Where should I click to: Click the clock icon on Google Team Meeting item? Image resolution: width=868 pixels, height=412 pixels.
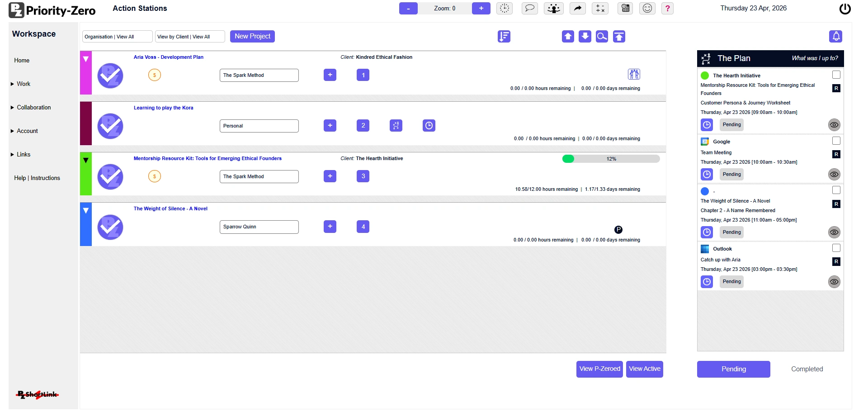click(x=707, y=174)
